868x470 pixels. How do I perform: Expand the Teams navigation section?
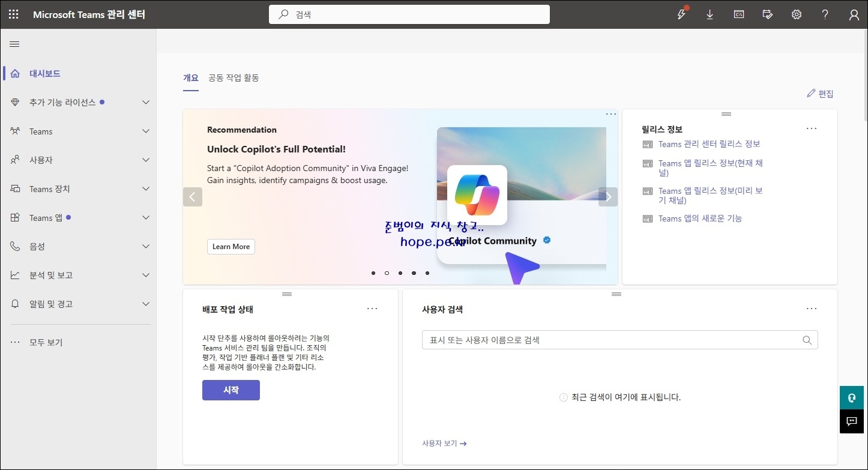(x=146, y=131)
